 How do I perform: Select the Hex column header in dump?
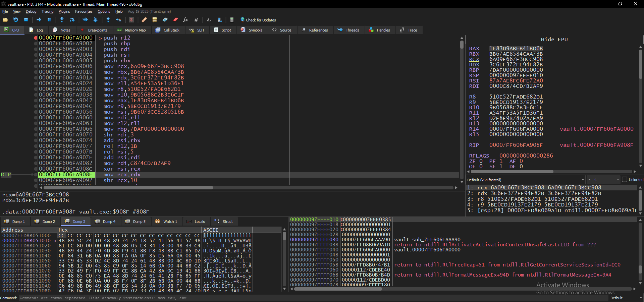[129, 230]
